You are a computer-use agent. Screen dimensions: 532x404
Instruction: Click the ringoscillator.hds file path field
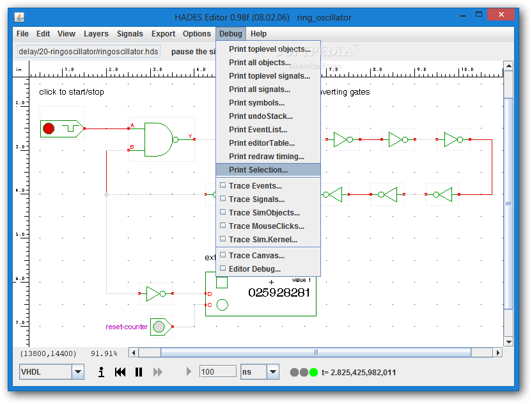tap(88, 52)
